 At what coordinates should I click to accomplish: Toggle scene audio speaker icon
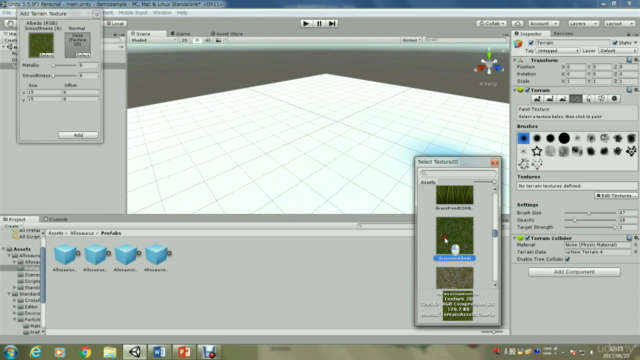pyautogui.click(x=208, y=40)
